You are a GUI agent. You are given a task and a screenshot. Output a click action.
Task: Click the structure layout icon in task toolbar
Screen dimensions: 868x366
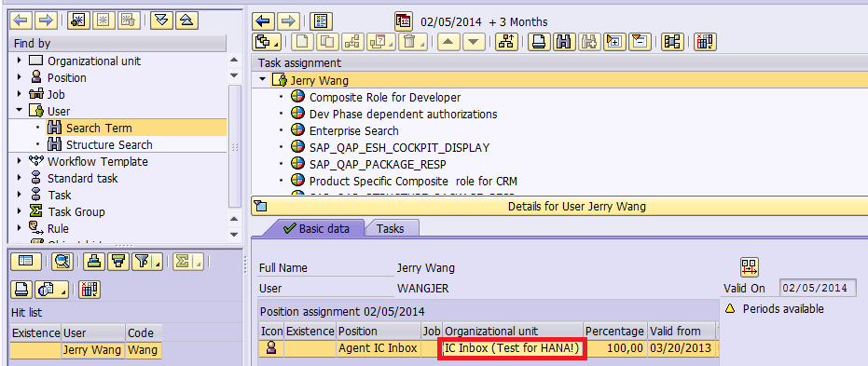672,41
